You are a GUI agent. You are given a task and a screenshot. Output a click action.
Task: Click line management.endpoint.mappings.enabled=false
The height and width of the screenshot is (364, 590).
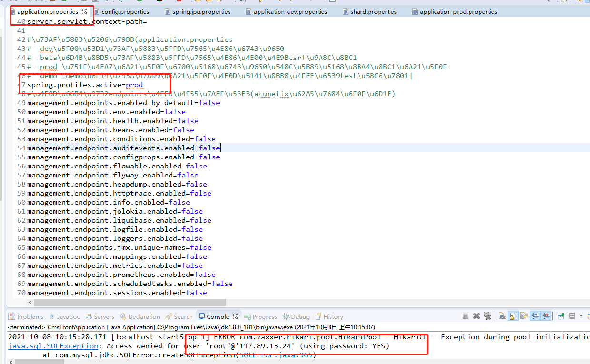(x=117, y=256)
